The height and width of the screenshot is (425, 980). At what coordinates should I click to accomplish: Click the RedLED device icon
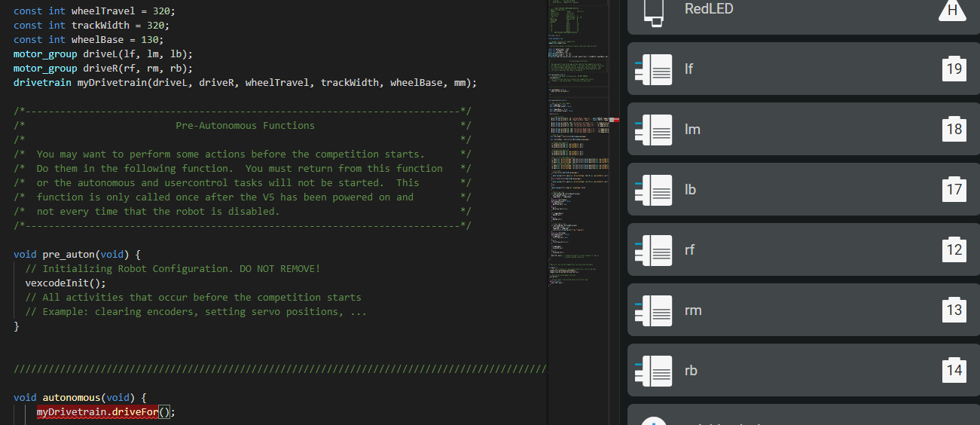point(655,11)
